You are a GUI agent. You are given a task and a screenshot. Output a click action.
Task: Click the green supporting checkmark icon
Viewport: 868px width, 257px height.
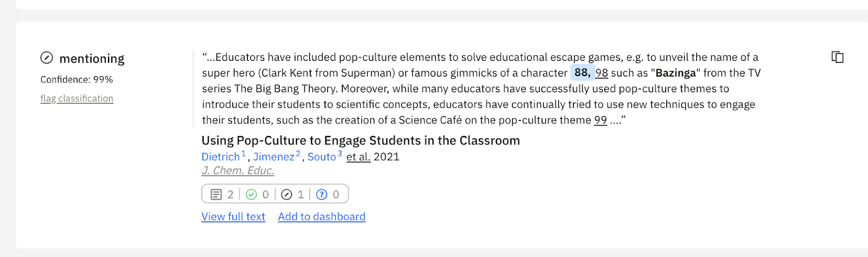tap(251, 195)
